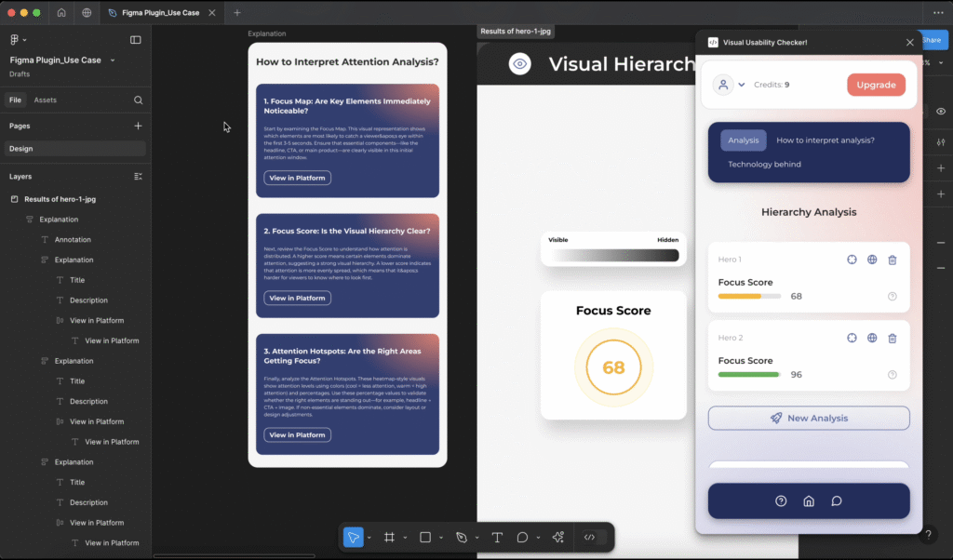
Task: Open the move tool options dropdown
Action: coord(369,538)
